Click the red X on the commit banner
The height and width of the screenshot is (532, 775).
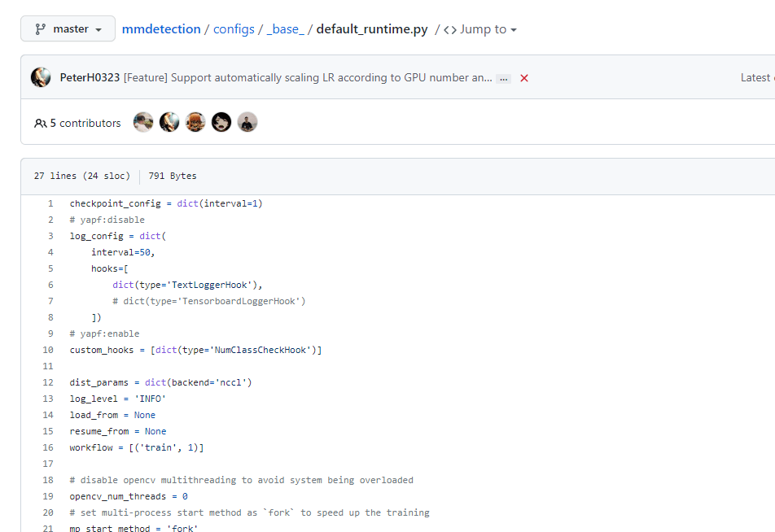coord(523,77)
